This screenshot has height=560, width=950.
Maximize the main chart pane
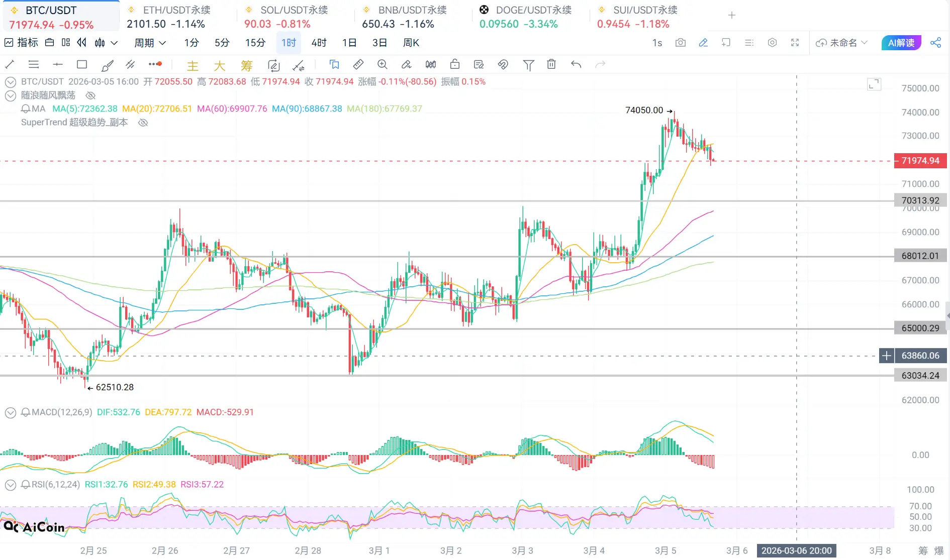(875, 84)
